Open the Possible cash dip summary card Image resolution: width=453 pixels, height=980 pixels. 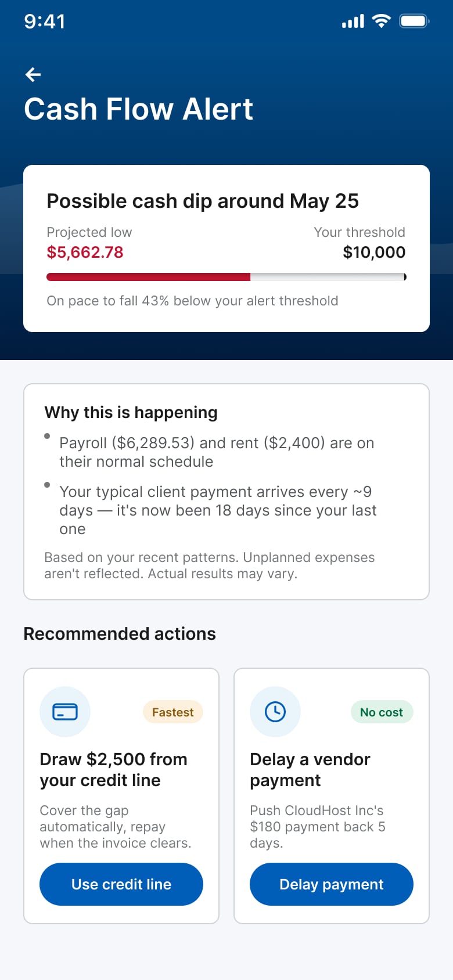click(227, 248)
